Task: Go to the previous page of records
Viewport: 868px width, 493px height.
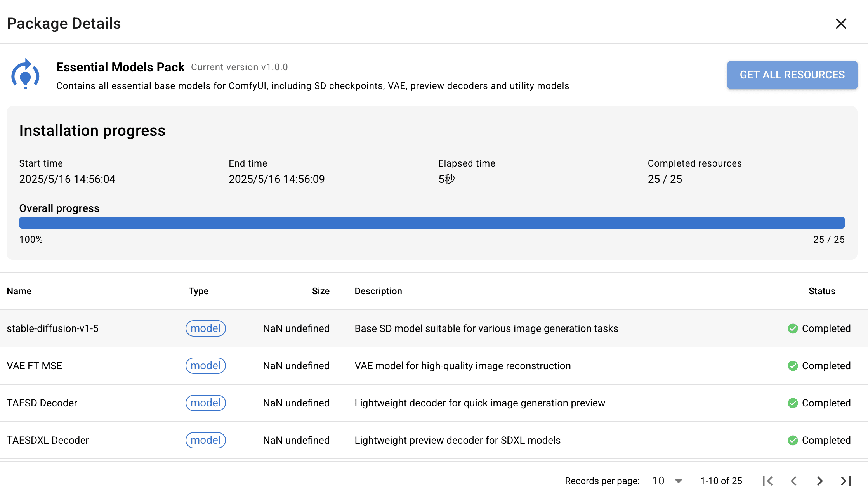Action: (794, 481)
